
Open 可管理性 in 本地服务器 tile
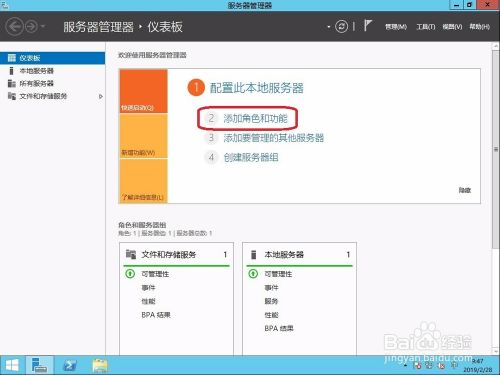278,274
